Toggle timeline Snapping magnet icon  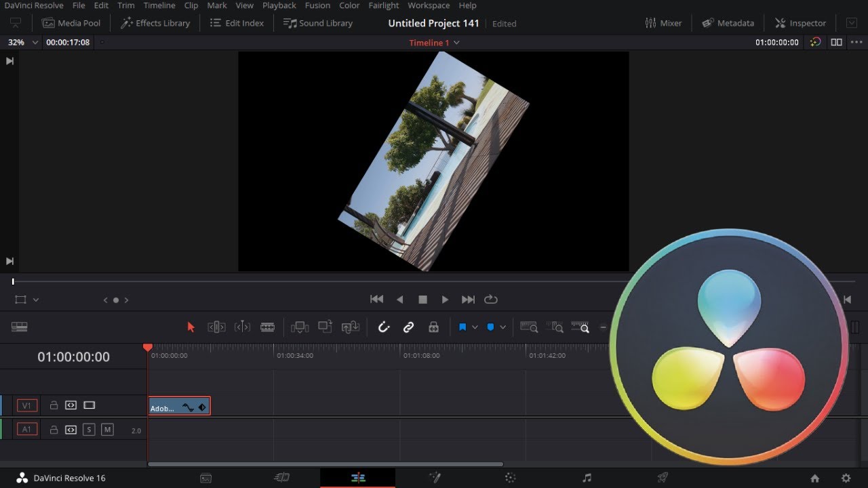384,327
